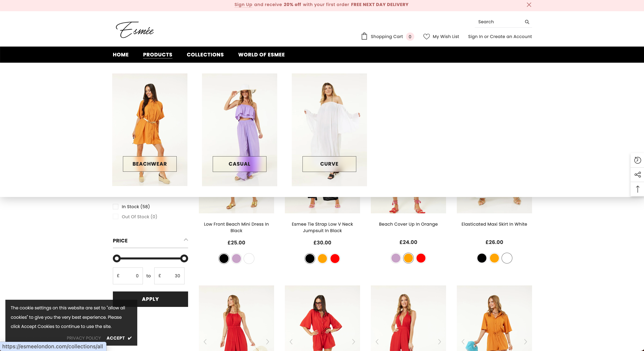Select lilac swatch for Beach Cover Up
The width and height of the screenshot is (644, 351).
coord(396,258)
